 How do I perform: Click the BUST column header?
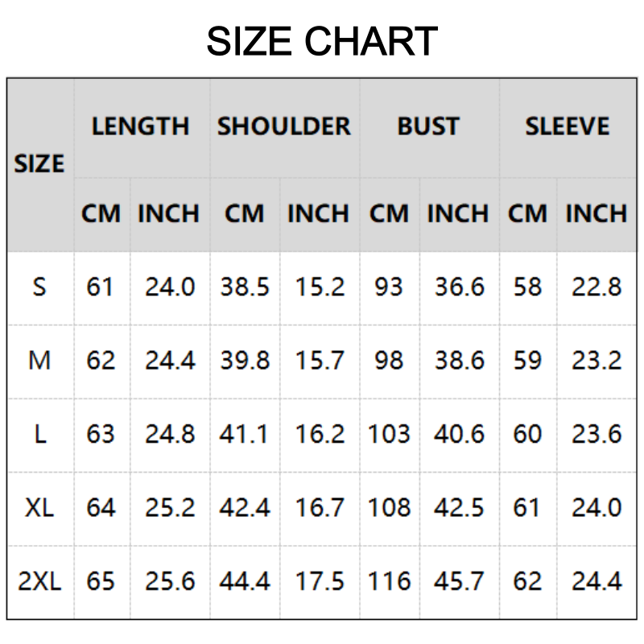[x=428, y=126]
